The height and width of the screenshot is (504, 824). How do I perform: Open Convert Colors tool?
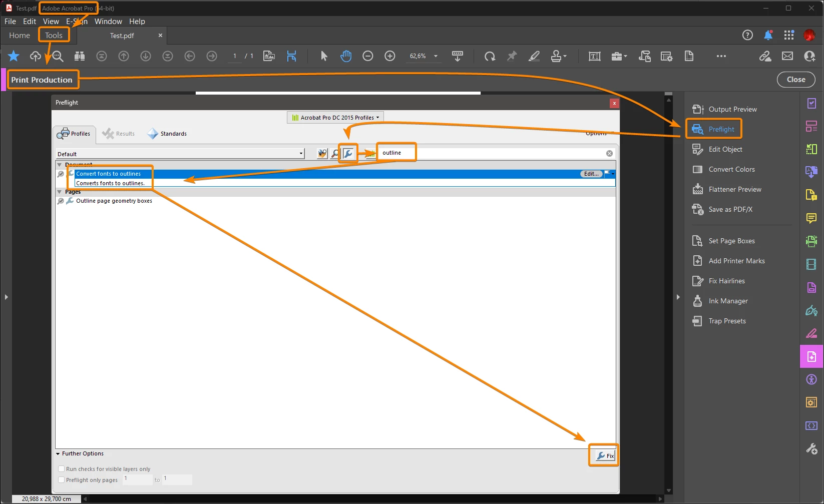(724, 169)
